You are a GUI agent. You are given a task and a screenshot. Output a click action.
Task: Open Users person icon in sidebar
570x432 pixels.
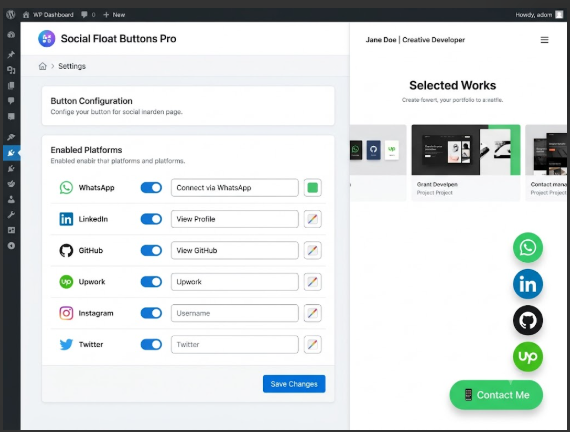[x=11, y=199]
